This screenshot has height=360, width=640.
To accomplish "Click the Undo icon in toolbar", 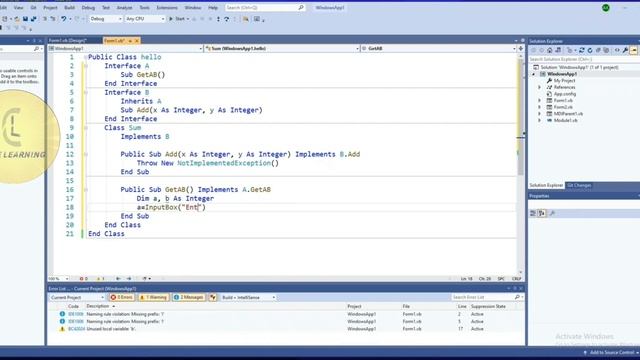I will tap(63, 19).
